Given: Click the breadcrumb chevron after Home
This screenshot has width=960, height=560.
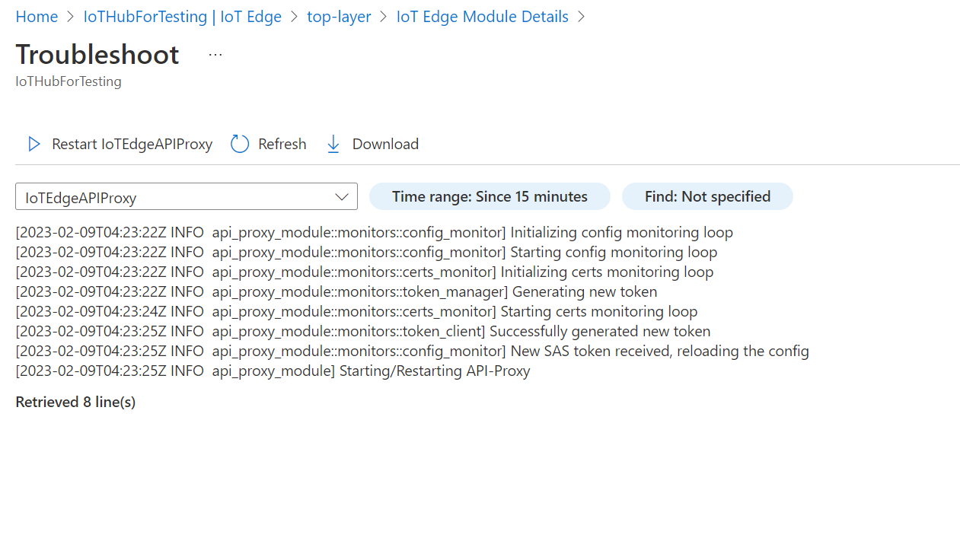Looking at the screenshot, I should click(70, 16).
